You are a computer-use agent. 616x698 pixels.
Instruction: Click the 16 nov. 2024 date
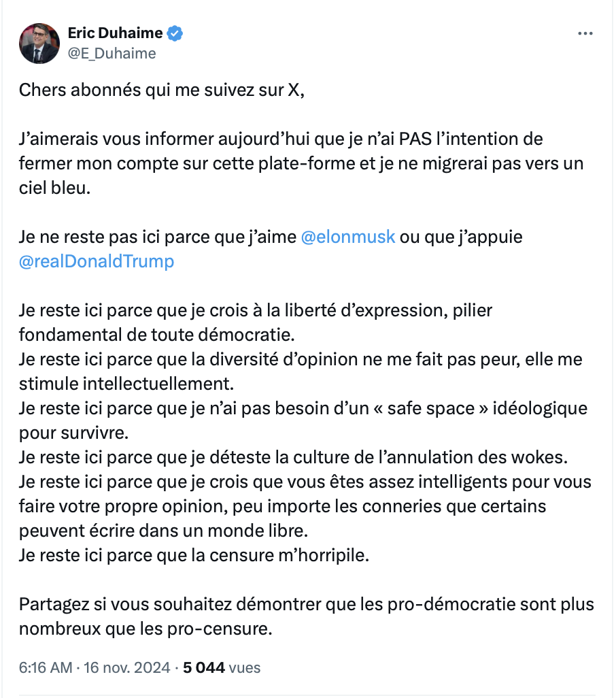126,667
